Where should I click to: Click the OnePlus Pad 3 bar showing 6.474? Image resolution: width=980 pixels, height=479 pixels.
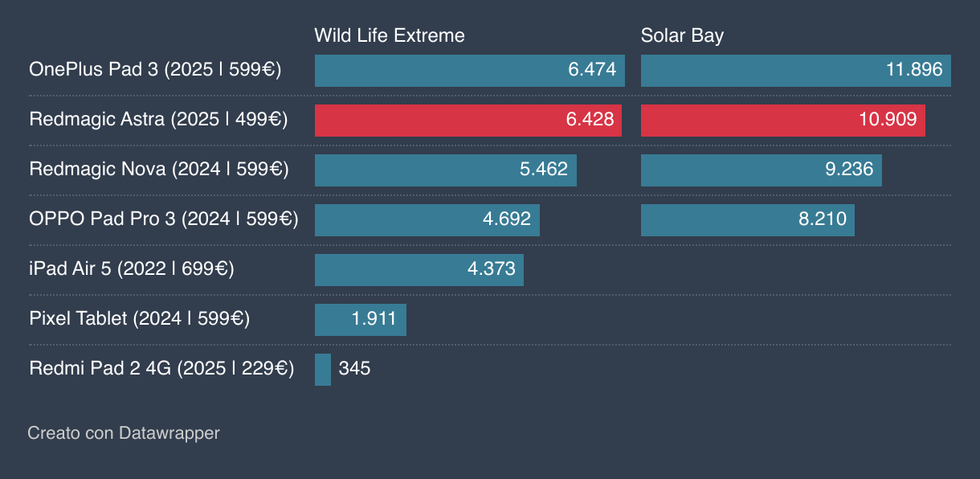pos(470,70)
